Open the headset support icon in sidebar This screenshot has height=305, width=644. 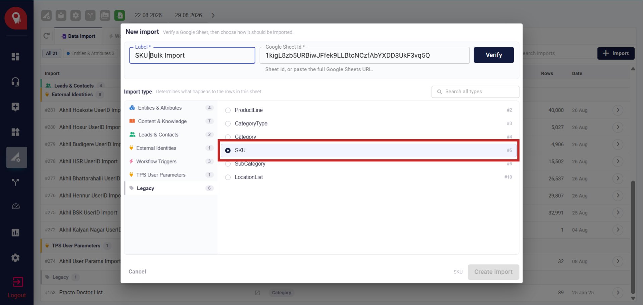(x=15, y=82)
